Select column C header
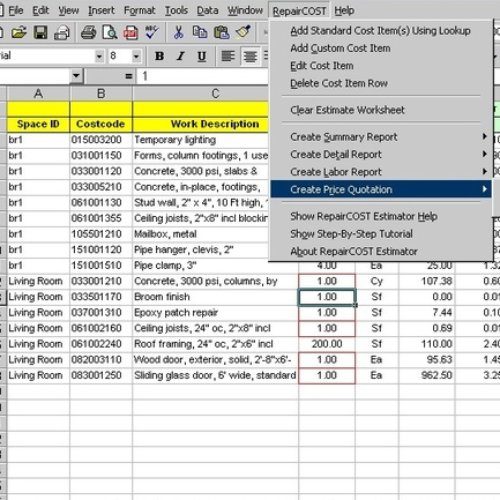 [x=201, y=94]
